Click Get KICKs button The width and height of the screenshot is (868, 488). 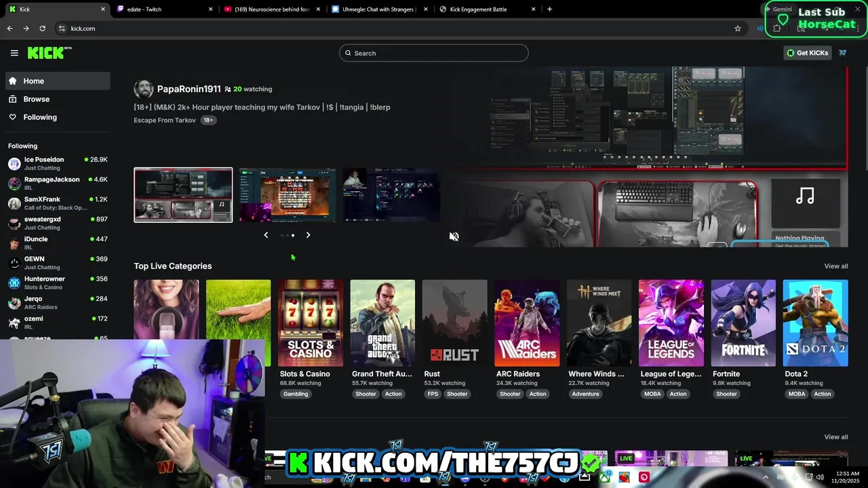807,53
